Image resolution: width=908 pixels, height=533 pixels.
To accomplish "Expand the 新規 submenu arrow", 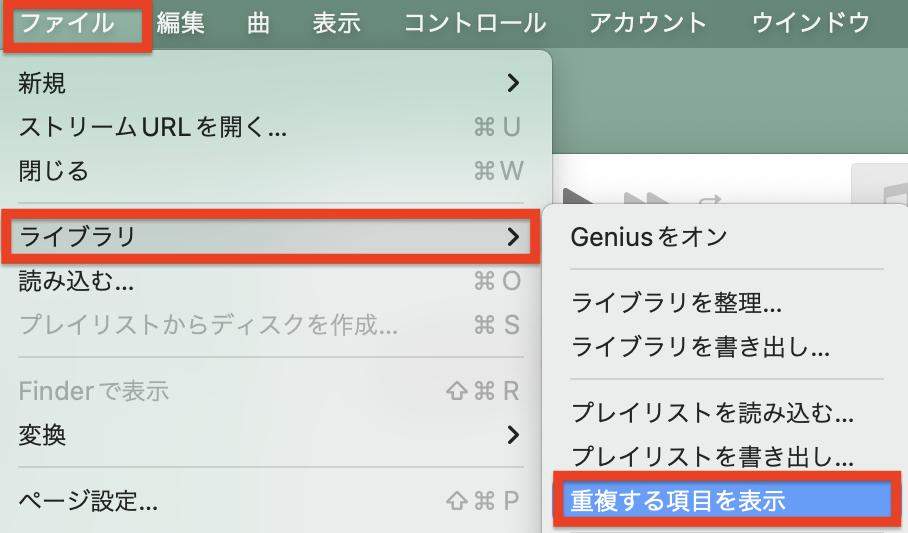I will point(513,83).
